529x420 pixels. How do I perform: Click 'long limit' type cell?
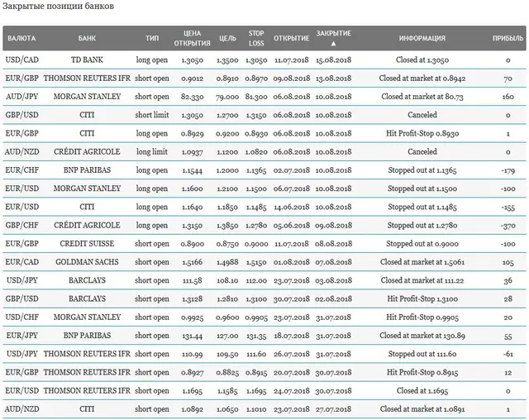[152, 152]
